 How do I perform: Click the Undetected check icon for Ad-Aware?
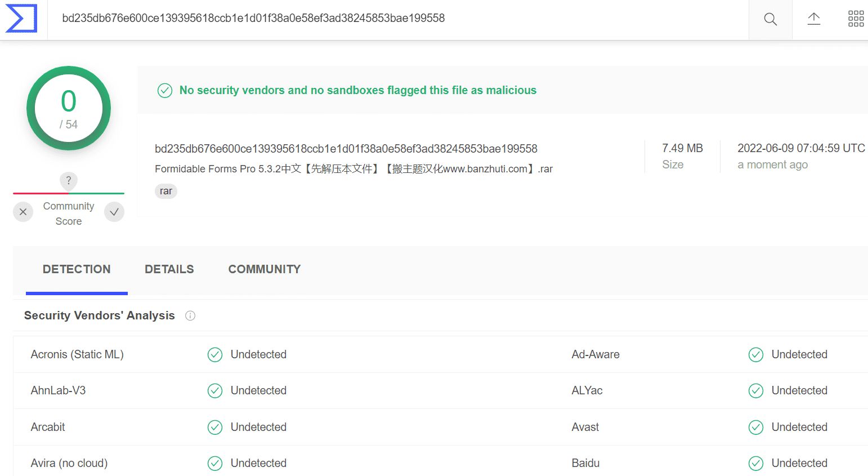(756, 354)
